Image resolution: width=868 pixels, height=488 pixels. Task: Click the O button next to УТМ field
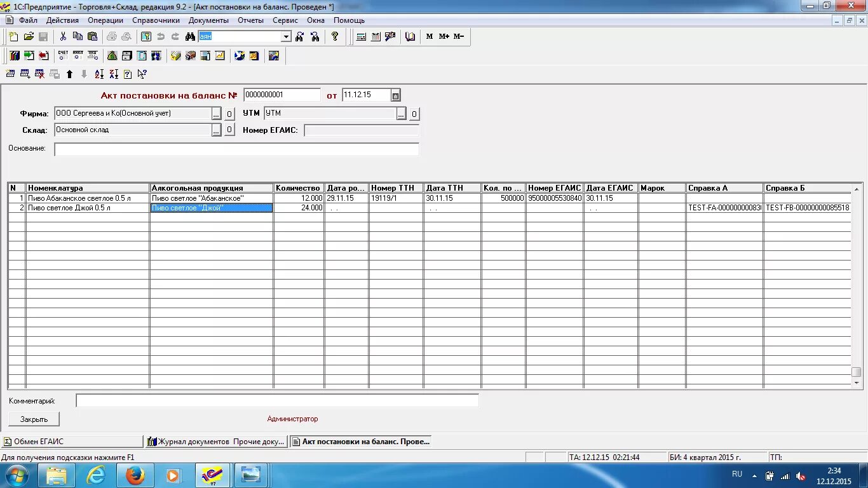coord(414,114)
